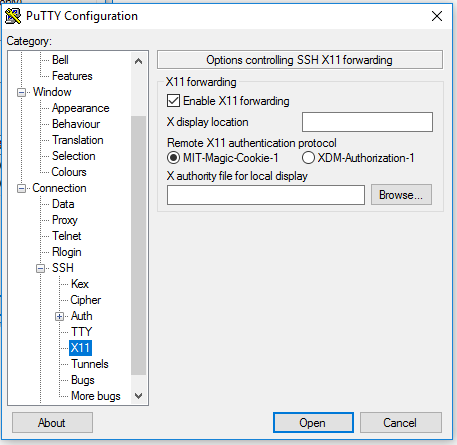Click the PuTTY icon in title bar
The width and height of the screenshot is (457, 445).
13,16
